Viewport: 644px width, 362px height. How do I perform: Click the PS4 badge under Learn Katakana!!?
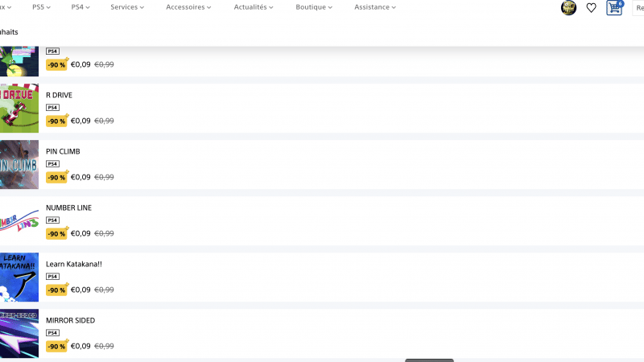tap(52, 276)
